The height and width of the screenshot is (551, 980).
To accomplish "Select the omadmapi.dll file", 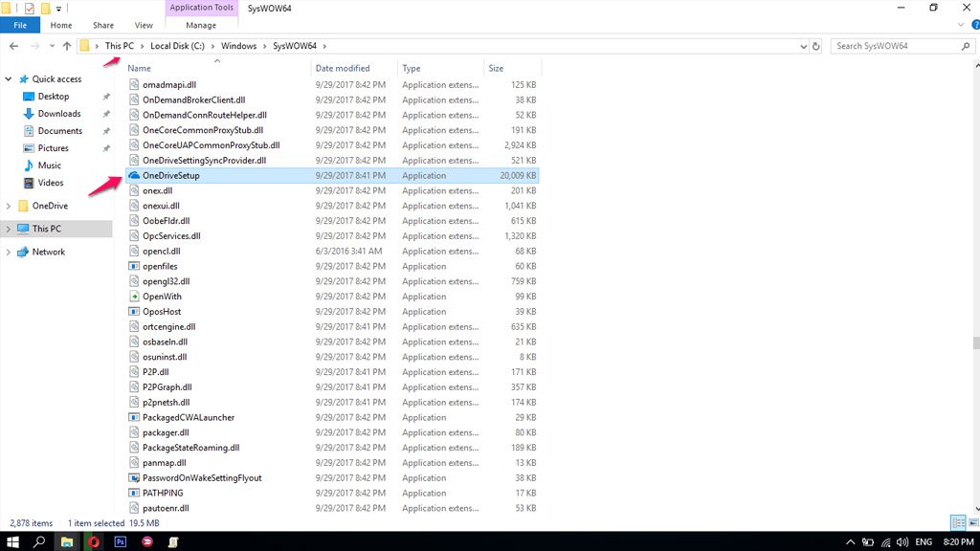I will (332, 85).
